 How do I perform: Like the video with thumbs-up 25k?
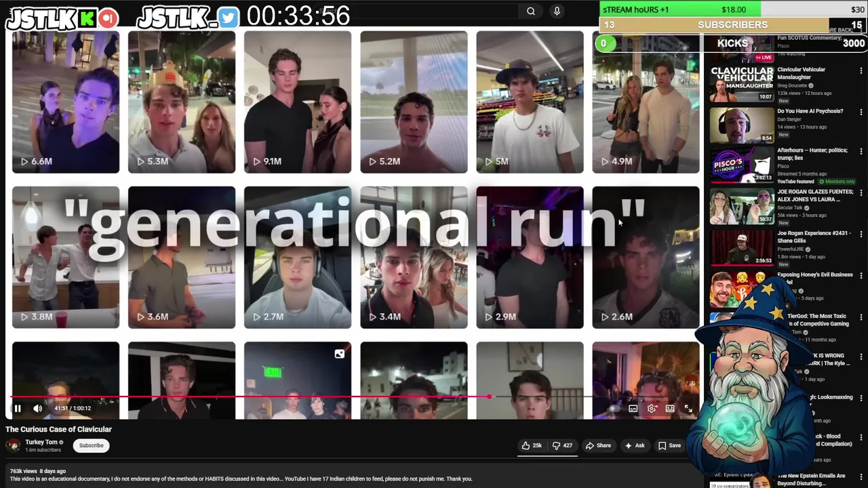532,445
